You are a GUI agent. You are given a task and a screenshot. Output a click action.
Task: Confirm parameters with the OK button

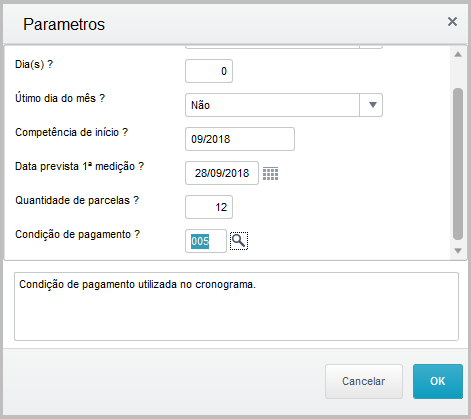point(438,381)
